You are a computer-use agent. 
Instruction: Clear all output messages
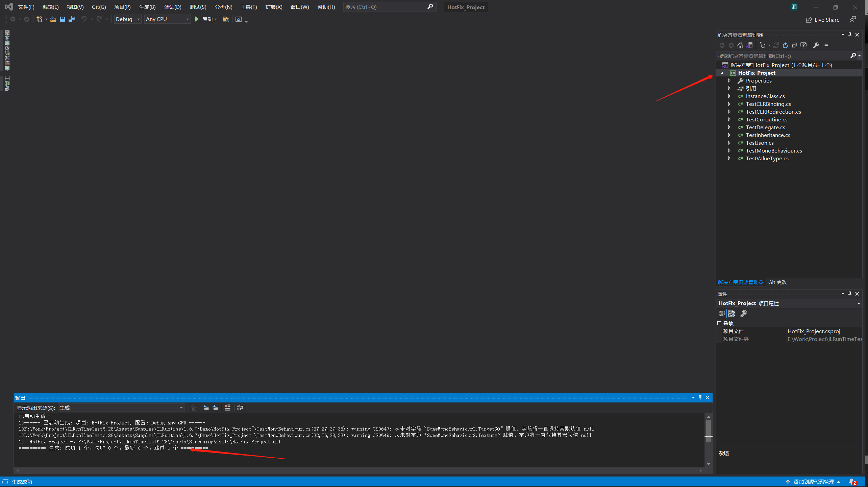click(227, 408)
